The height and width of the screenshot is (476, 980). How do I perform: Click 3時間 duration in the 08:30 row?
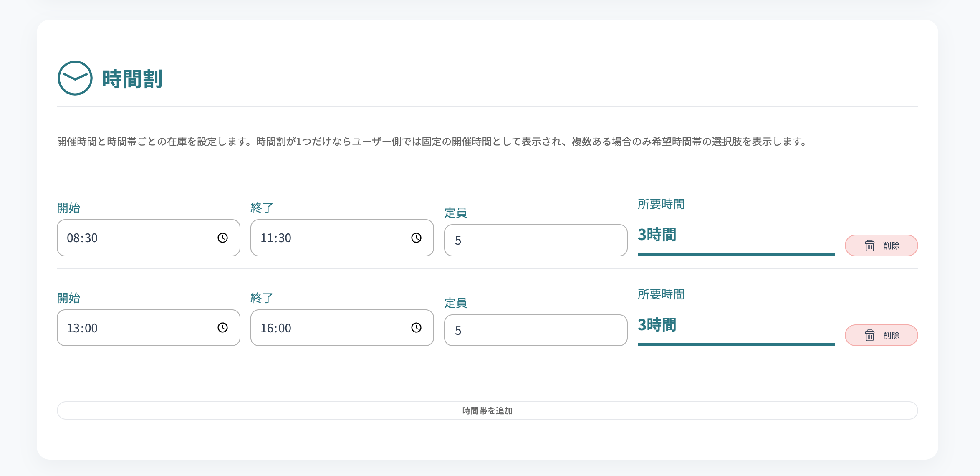(657, 235)
